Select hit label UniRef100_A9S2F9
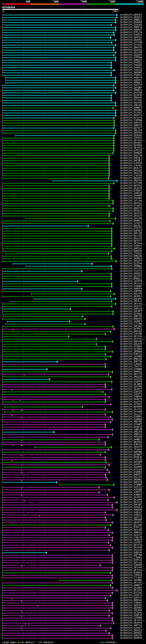Image resolution: width=146 pixels, height=644 pixels. click(x=131, y=261)
